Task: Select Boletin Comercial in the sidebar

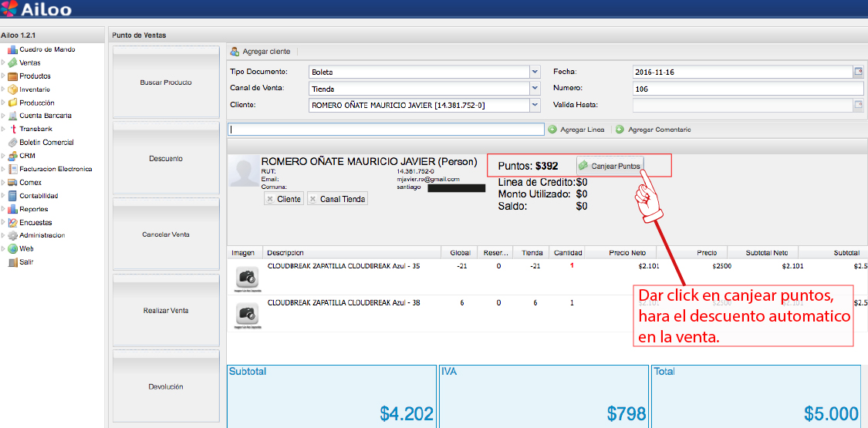Action: (x=46, y=142)
